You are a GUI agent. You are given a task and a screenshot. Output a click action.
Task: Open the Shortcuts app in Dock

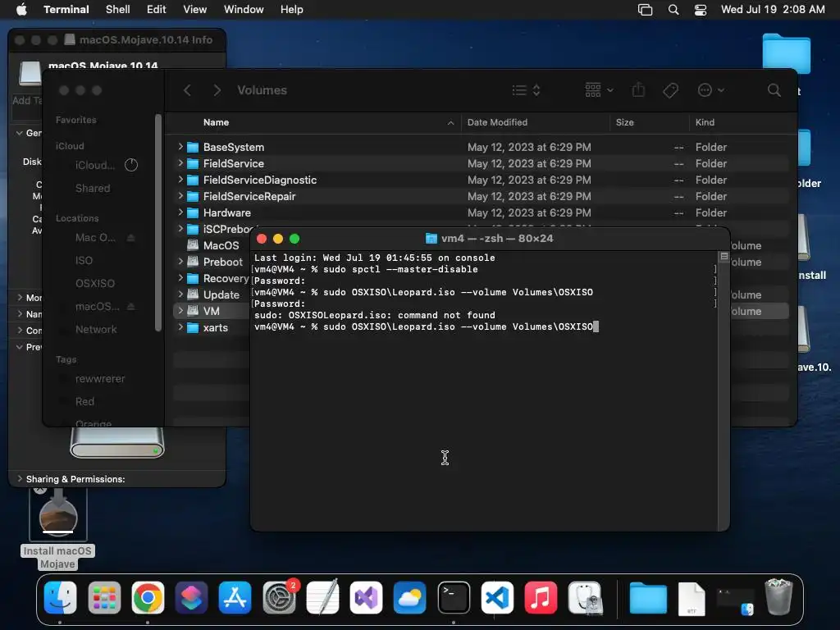point(191,597)
